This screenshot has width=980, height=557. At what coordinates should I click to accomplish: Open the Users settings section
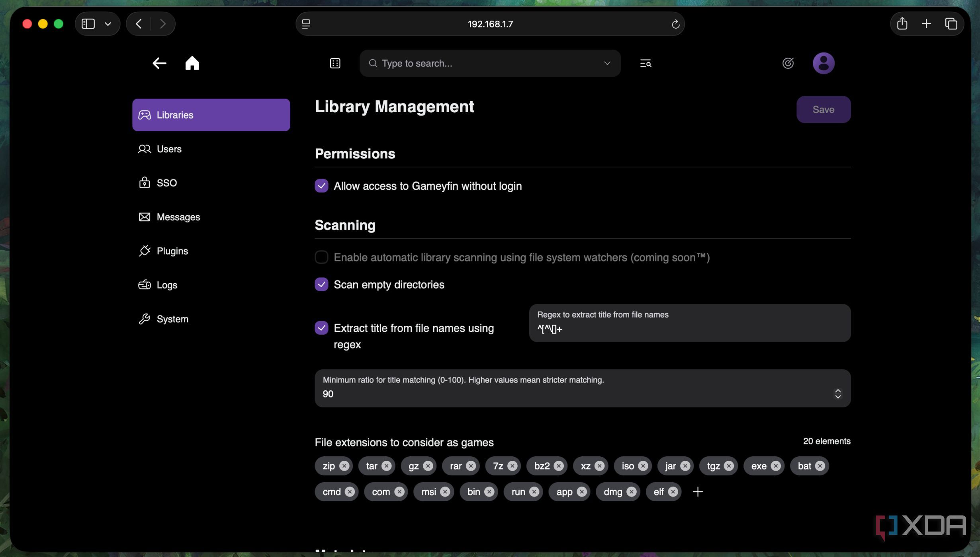click(211, 149)
